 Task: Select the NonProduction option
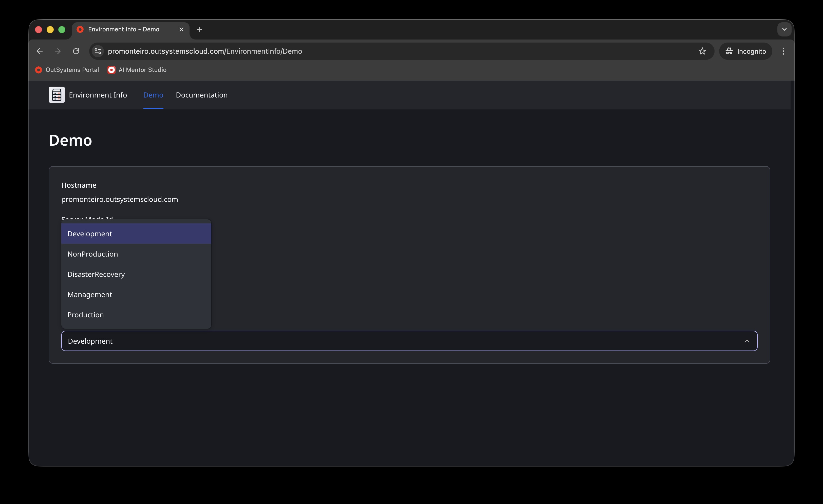tap(136, 254)
